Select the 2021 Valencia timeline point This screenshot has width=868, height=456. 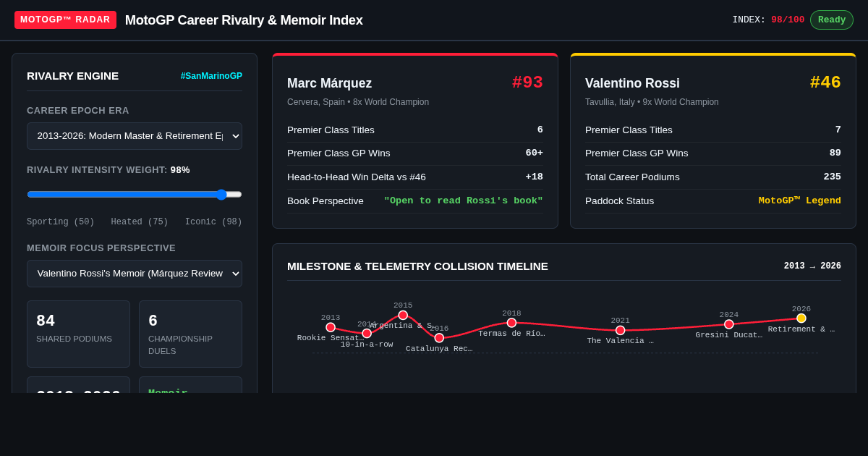pos(620,330)
